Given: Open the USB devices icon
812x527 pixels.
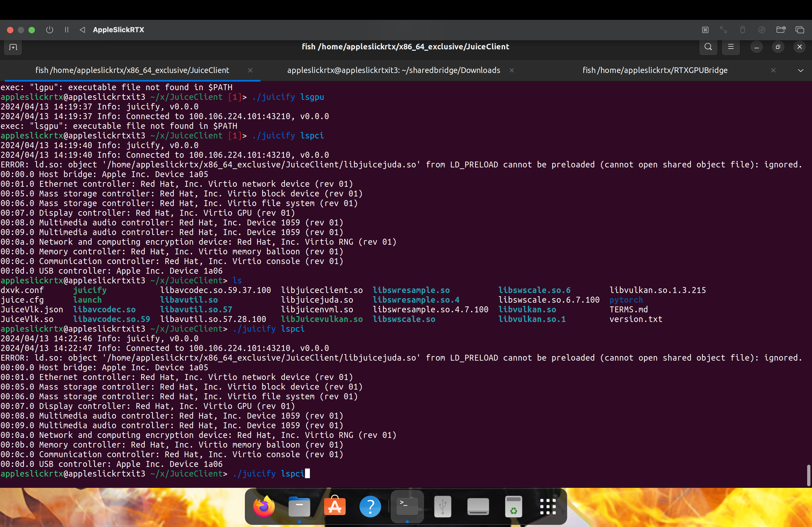Looking at the screenshot, I should (x=742, y=30).
